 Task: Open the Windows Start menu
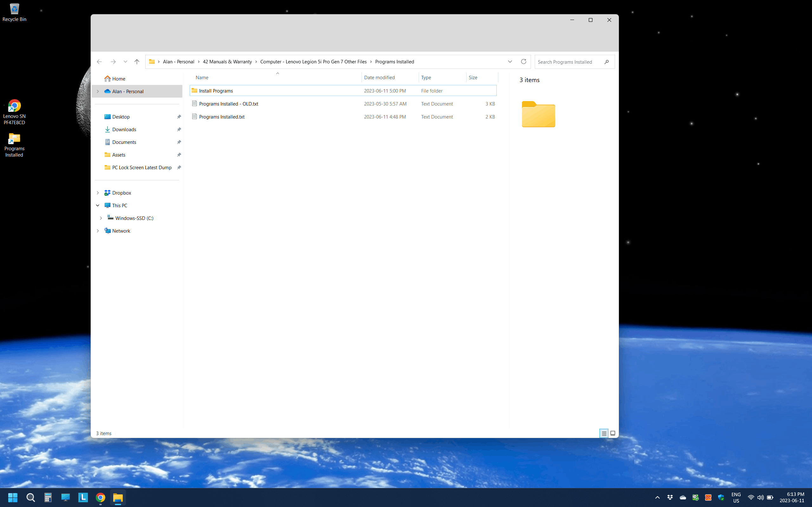13,497
